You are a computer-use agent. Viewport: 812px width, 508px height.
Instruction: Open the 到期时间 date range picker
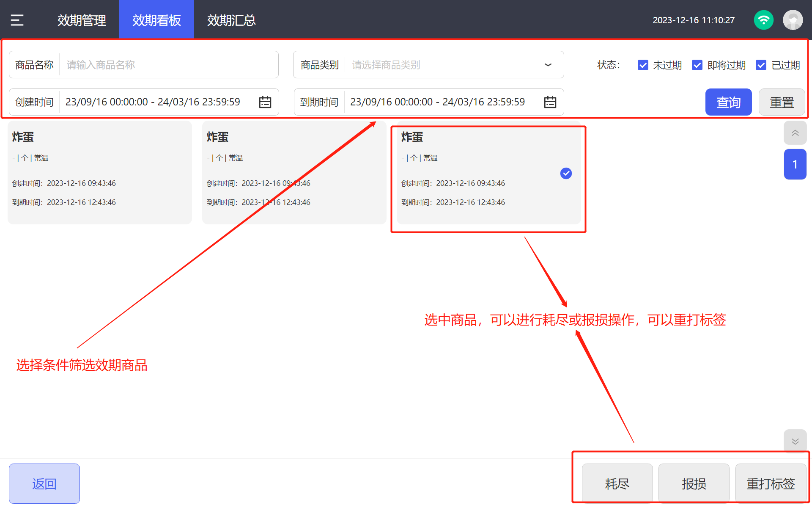(x=437, y=102)
